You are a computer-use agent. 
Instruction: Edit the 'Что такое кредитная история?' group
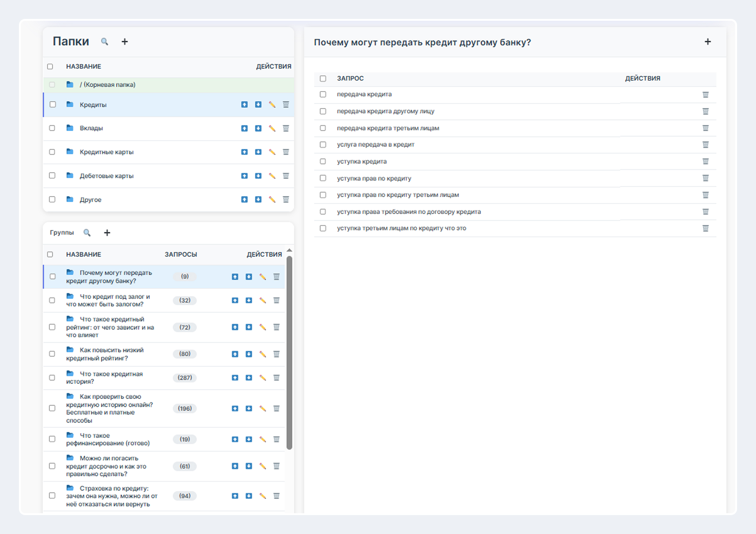pyautogui.click(x=262, y=378)
